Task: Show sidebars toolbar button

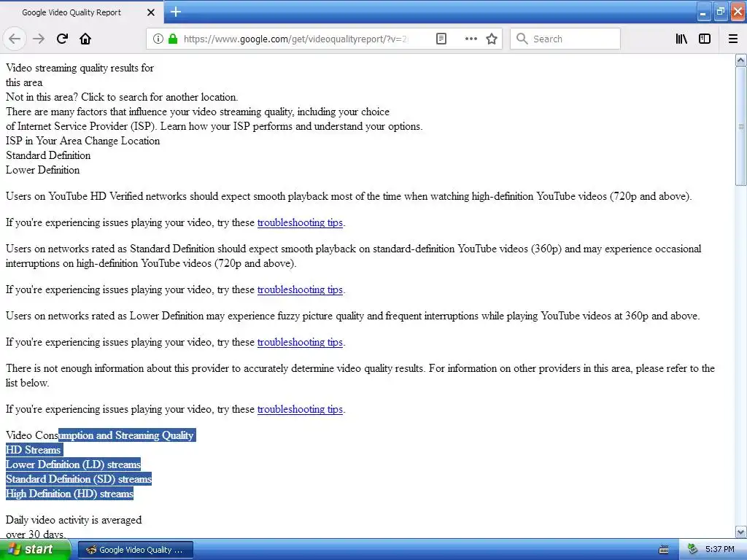Action: [x=705, y=39]
